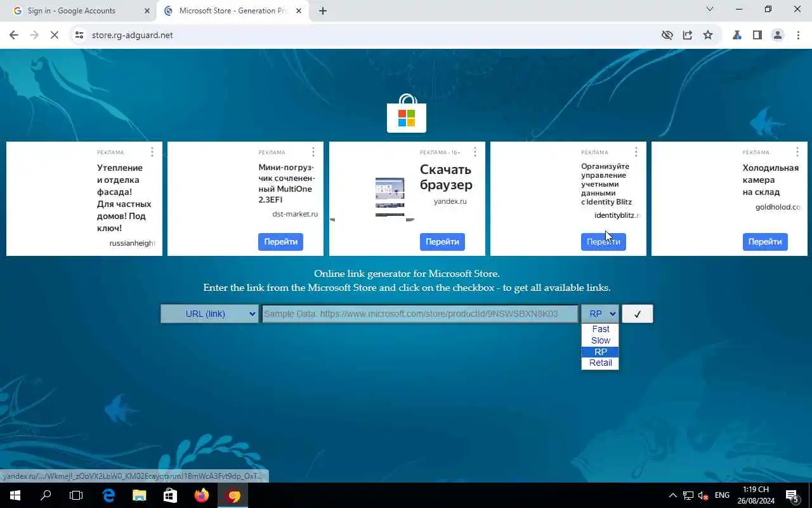This screenshot has width=812, height=508.
Task: Choose RP from the ring list
Action: coord(600,352)
